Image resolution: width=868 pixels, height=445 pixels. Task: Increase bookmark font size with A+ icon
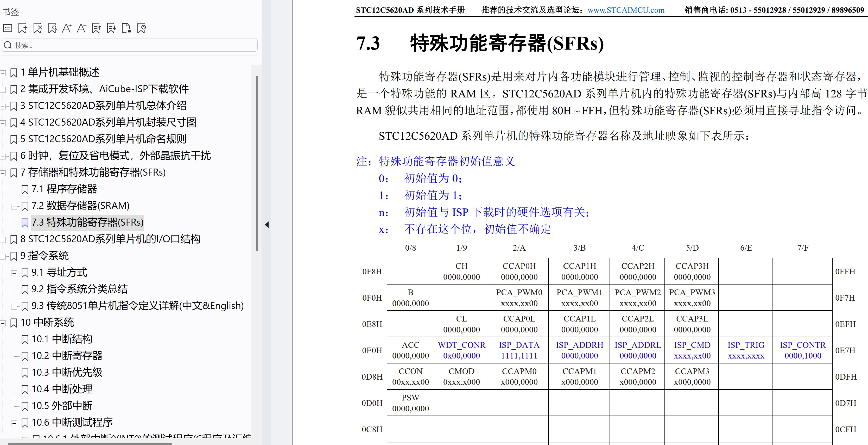[67, 28]
